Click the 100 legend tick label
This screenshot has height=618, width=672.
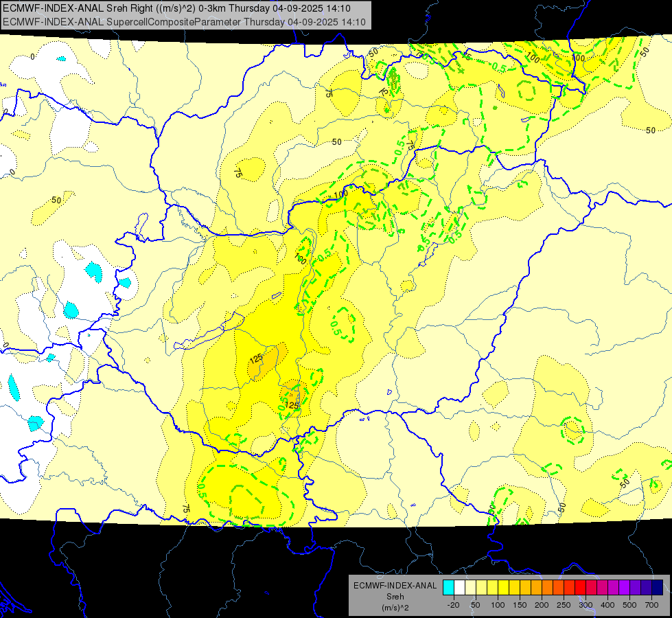click(498, 605)
